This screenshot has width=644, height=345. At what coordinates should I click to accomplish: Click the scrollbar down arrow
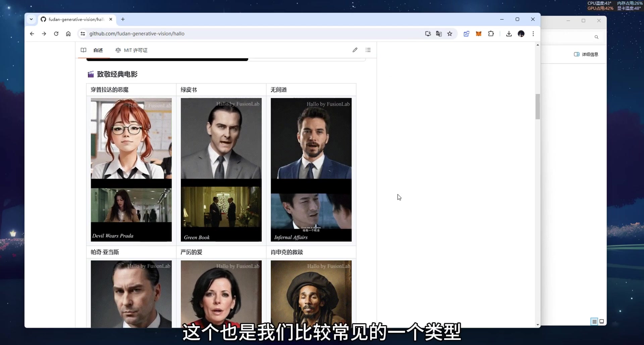[538, 325]
